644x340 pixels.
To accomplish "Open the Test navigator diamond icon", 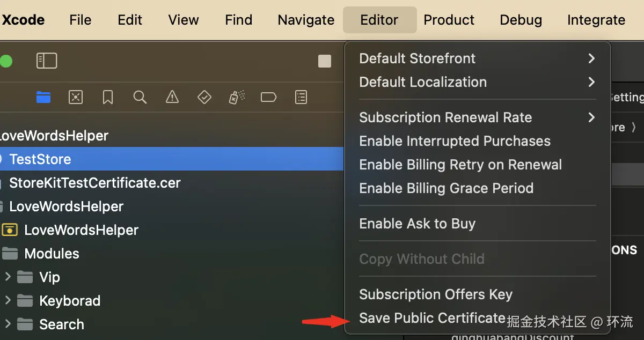I will coord(204,97).
